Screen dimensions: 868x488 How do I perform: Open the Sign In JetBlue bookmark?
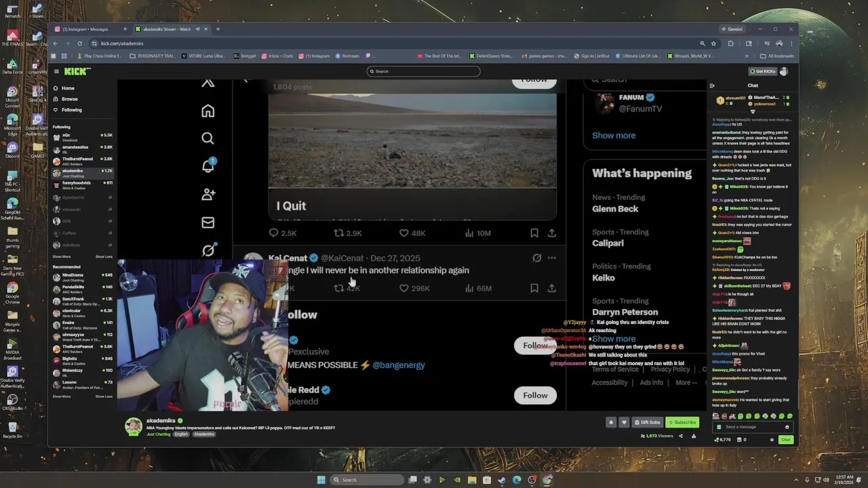tap(591, 56)
